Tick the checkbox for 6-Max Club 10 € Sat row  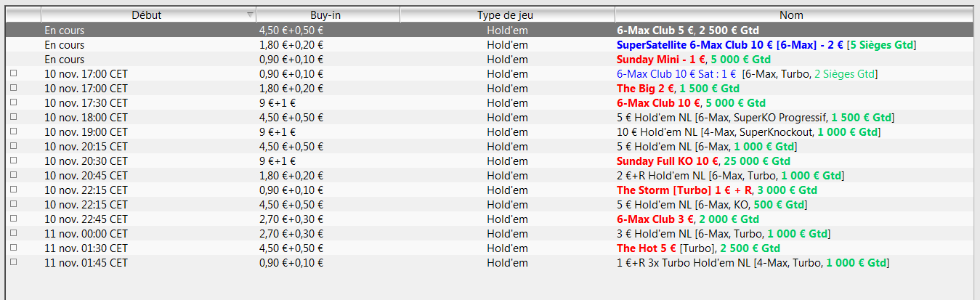coord(13,74)
